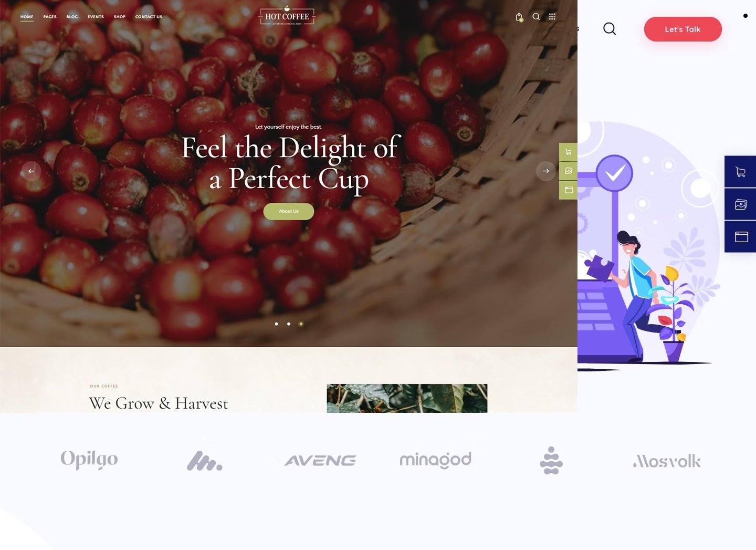Select the second slider pagination dot

click(x=289, y=324)
